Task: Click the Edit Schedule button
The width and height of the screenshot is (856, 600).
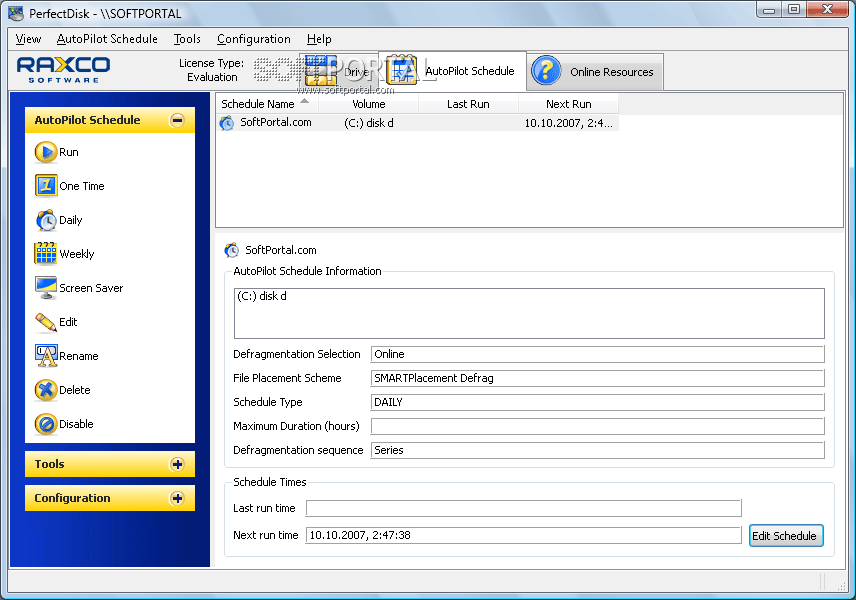Action: click(x=786, y=536)
